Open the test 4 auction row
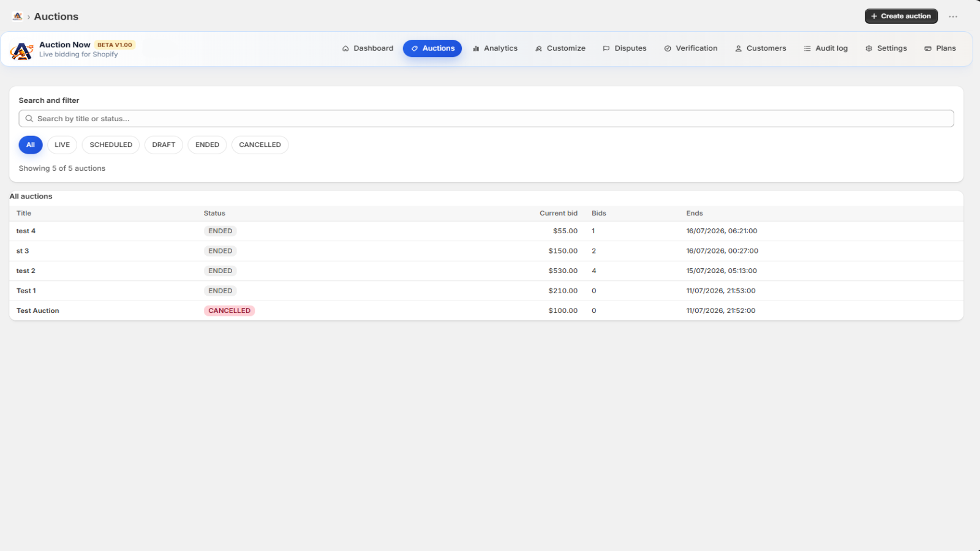The height and width of the screenshot is (551, 980). point(486,231)
